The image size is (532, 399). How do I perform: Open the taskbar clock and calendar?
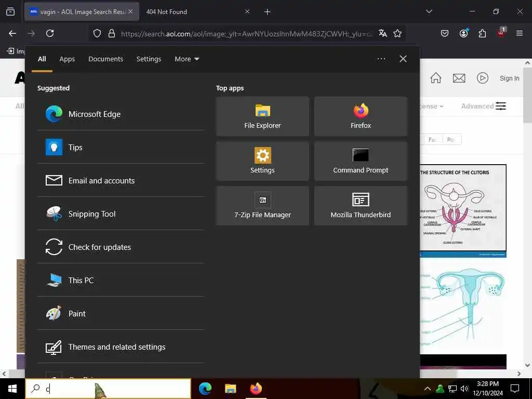pyautogui.click(x=487, y=389)
